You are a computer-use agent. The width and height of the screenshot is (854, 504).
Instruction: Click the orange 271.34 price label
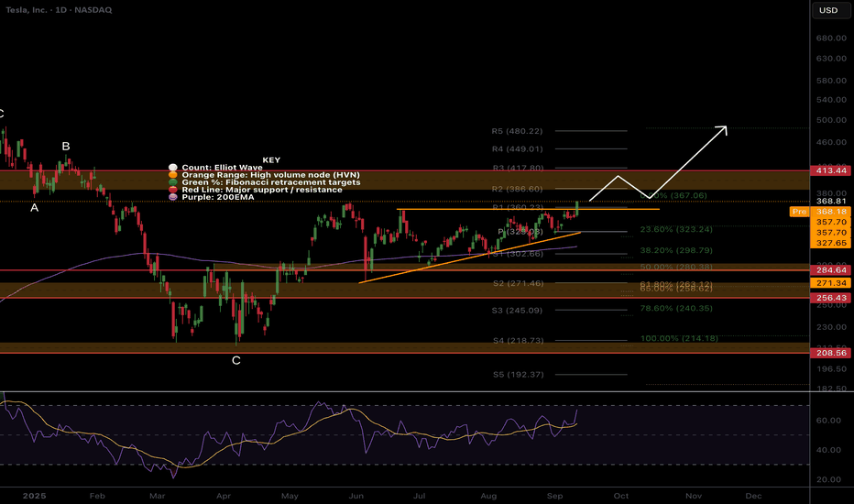pyautogui.click(x=831, y=283)
